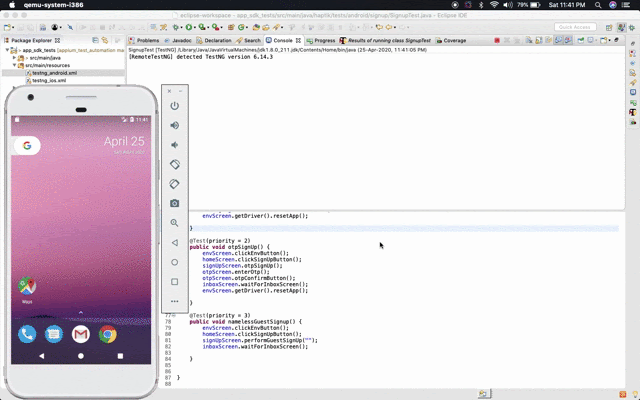This screenshot has width=640, height=400.
Task: Click the Quick Access search field
Action: point(577,27)
